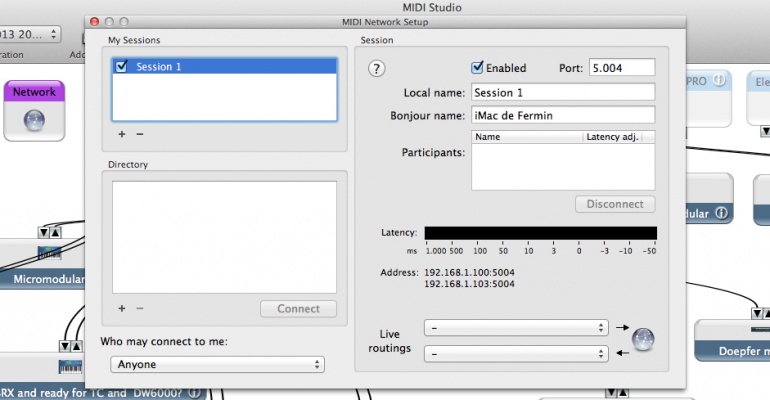Click the Latency meter bar
Image resolution: width=770 pixels, height=400 pixels.
[541, 233]
